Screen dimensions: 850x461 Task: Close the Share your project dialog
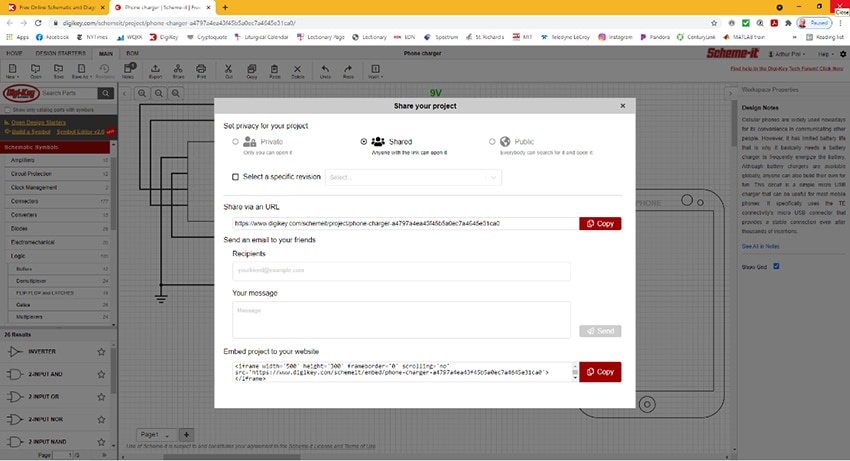coord(623,105)
